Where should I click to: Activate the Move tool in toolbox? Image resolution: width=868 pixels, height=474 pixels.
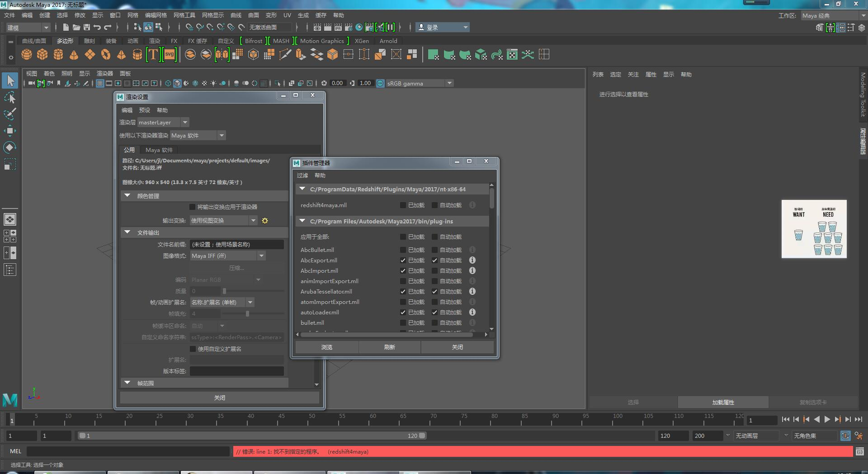click(9, 131)
